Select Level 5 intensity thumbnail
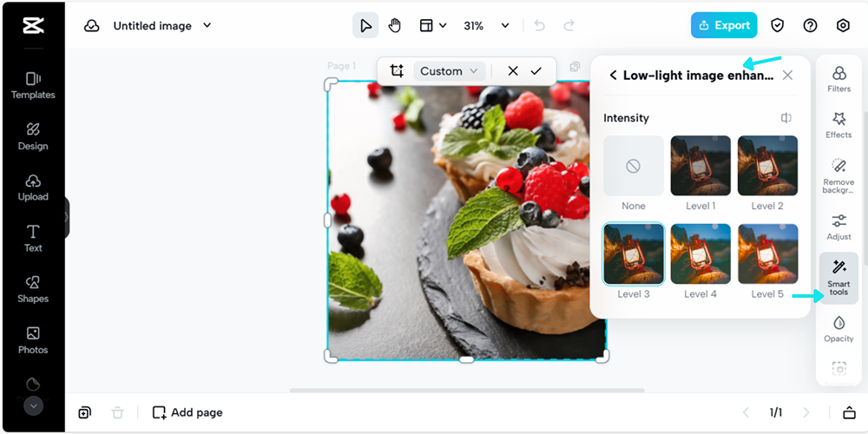This screenshot has width=868, height=434. click(768, 253)
